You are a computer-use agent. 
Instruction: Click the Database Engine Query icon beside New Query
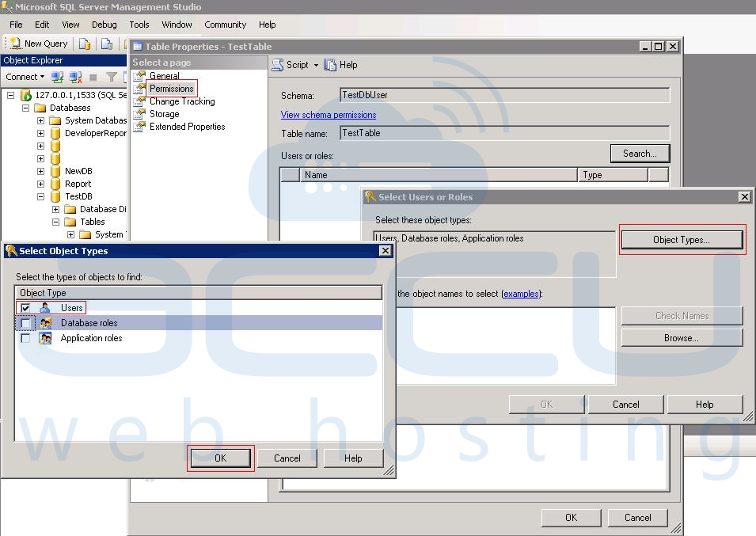85,44
